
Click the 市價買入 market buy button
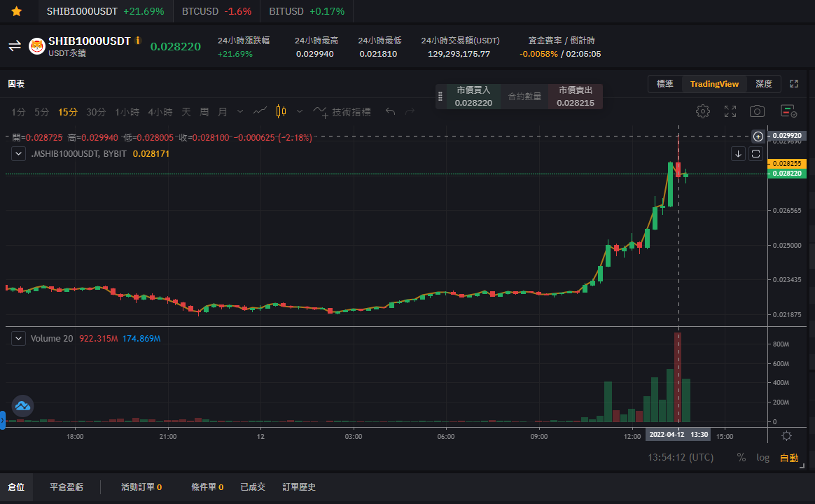pyautogui.click(x=473, y=96)
